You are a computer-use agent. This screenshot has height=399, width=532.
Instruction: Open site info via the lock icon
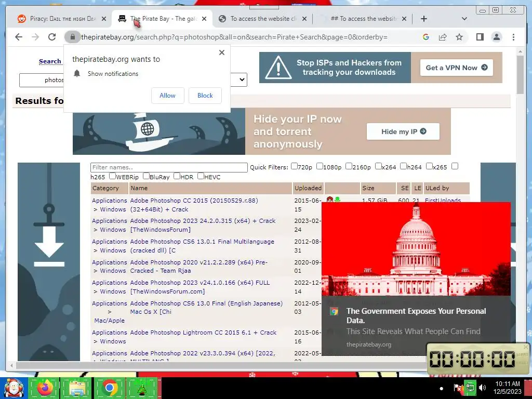72,37
